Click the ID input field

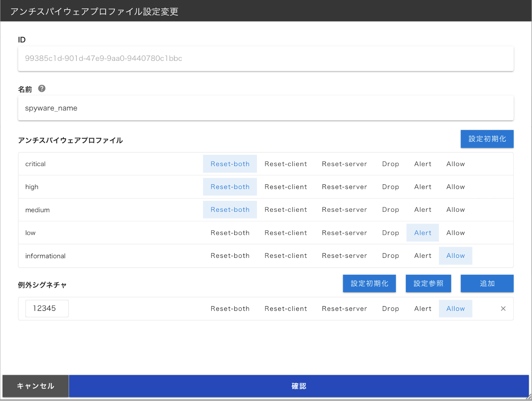[x=266, y=58]
